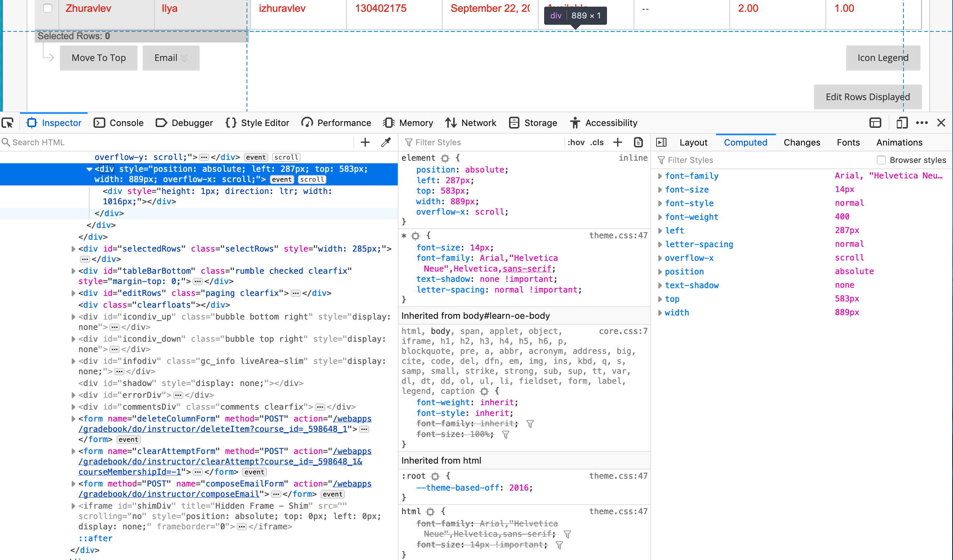Check the checkbox next to Zhuravlev row
Screen dimensions: 953x560
(x=47, y=8)
